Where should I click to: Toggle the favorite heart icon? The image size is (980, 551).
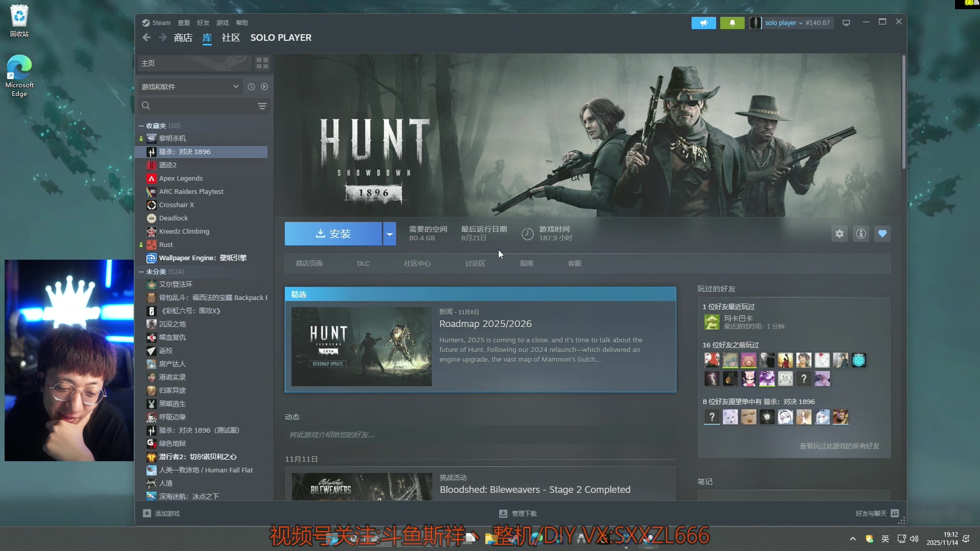coord(883,234)
